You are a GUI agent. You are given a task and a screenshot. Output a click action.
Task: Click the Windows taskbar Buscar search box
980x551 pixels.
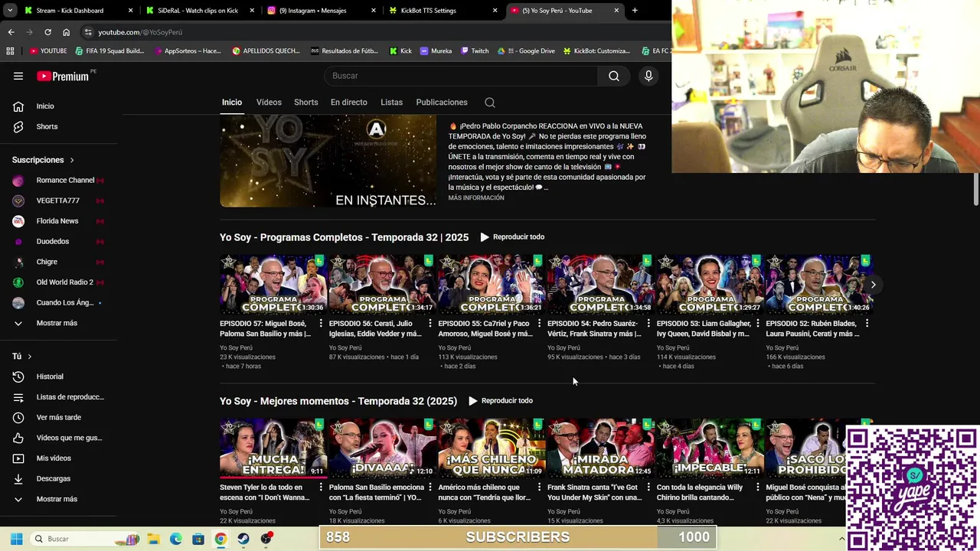[84, 539]
